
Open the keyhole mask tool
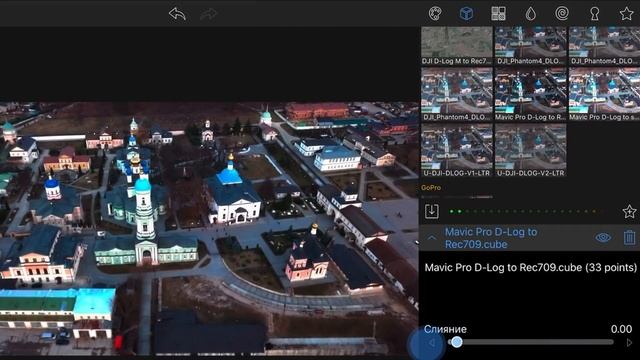point(594,13)
